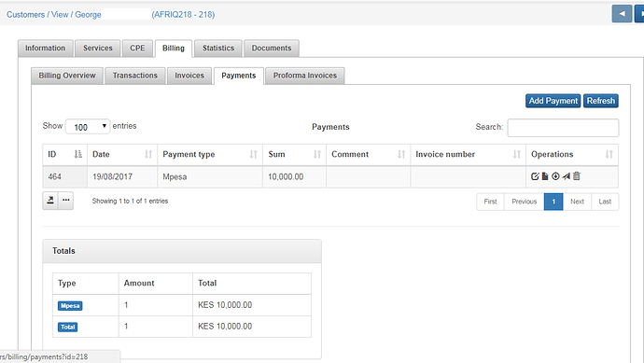Click the George (AFRIQ218 - 218) breadcrumb link
The image size is (644, 363).
point(145,14)
